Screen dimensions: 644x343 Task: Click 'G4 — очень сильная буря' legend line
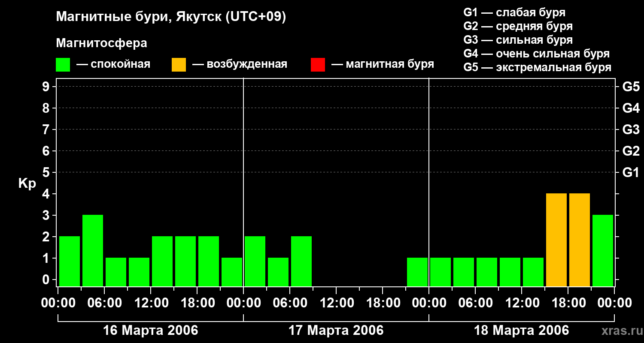(536, 54)
